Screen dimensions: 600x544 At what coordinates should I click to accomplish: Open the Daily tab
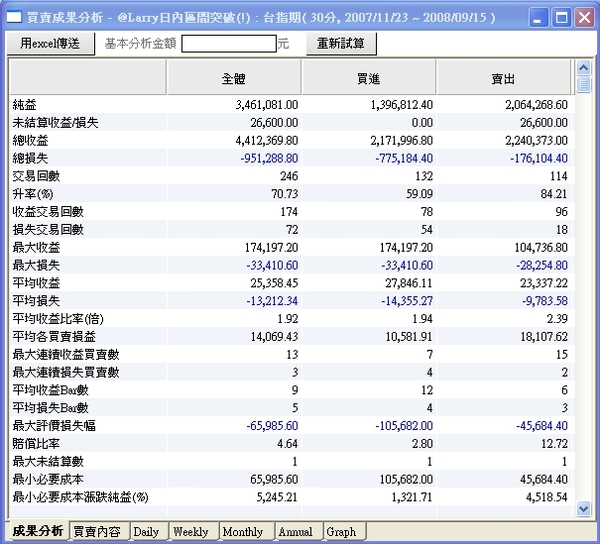pyautogui.click(x=146, y=531)
